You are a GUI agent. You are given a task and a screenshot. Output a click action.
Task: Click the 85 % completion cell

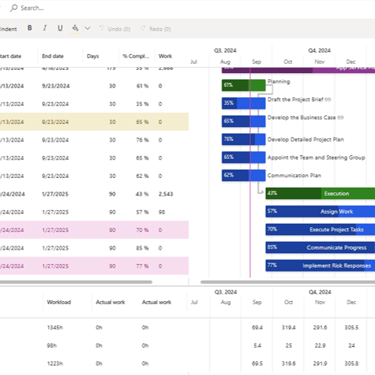(142, 248)
